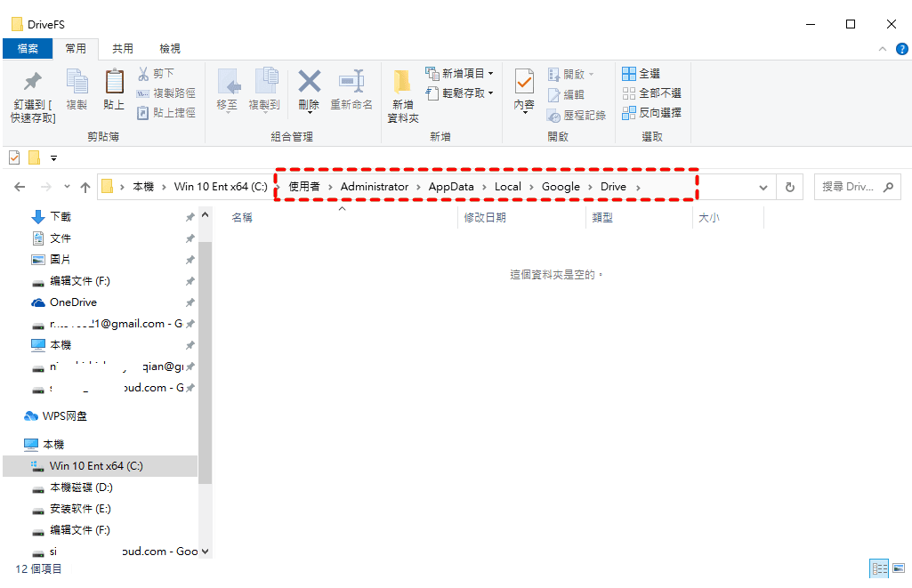Click Win 10 Ent x64 (C:) breadcrumb
The image size is (912, 588).
221,187
